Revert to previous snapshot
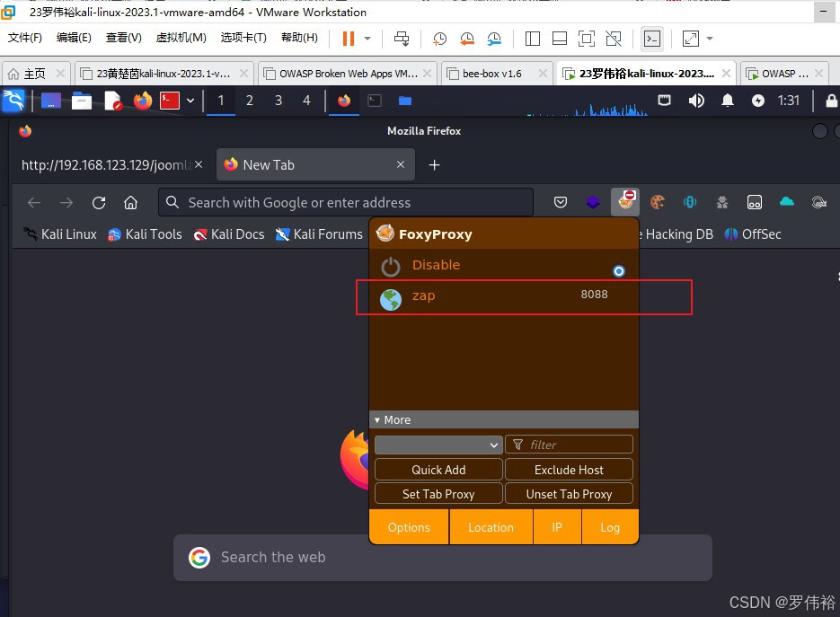This screenshot has width=840, height=617. [x=467, y=39]
